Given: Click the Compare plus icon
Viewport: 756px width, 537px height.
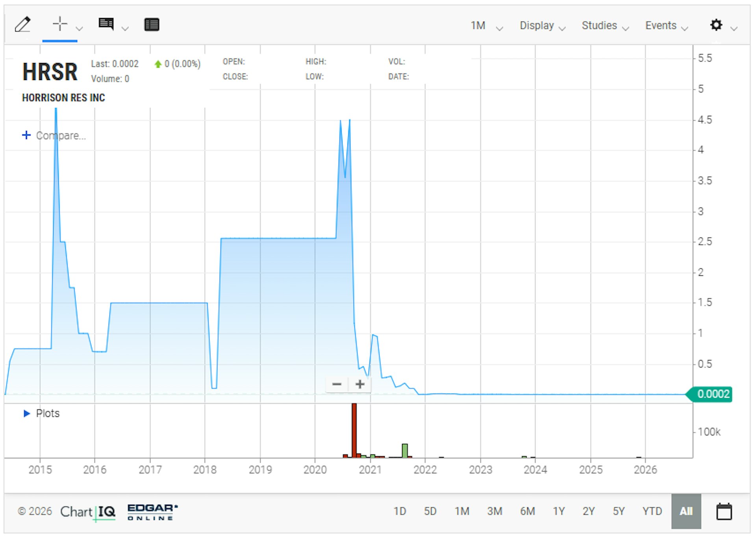Looking at the screenshot, I should [26, 135].
